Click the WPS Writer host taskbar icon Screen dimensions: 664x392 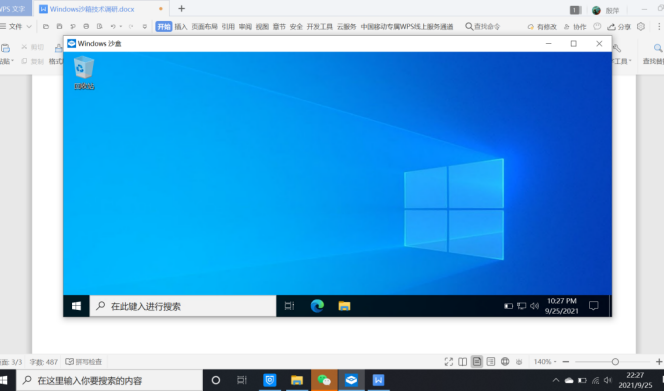click(x=378, y=380)
